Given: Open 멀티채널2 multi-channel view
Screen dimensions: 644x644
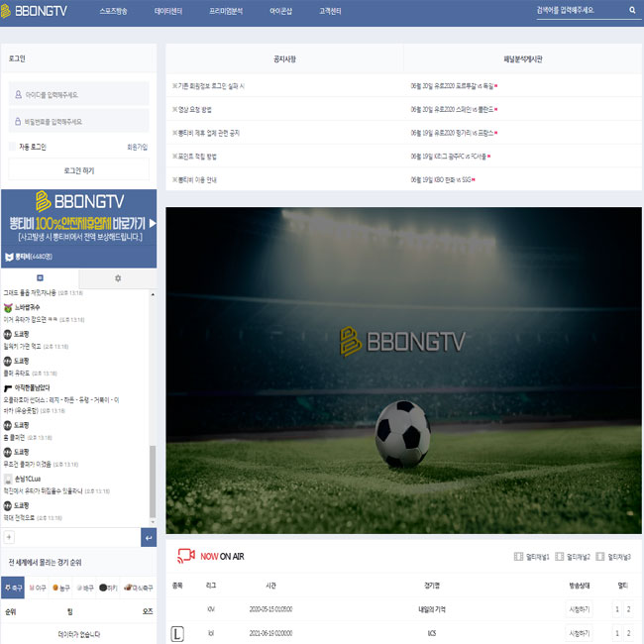Looking at the screenshot, I should 573,557.
